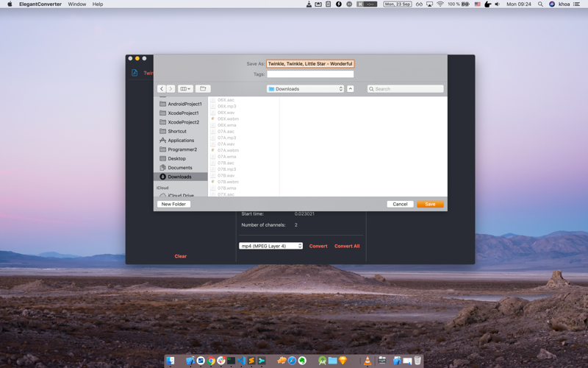Open Finder from the dock
The height and width of the screenshot is (368, 588).
click(x=171, y=361)
